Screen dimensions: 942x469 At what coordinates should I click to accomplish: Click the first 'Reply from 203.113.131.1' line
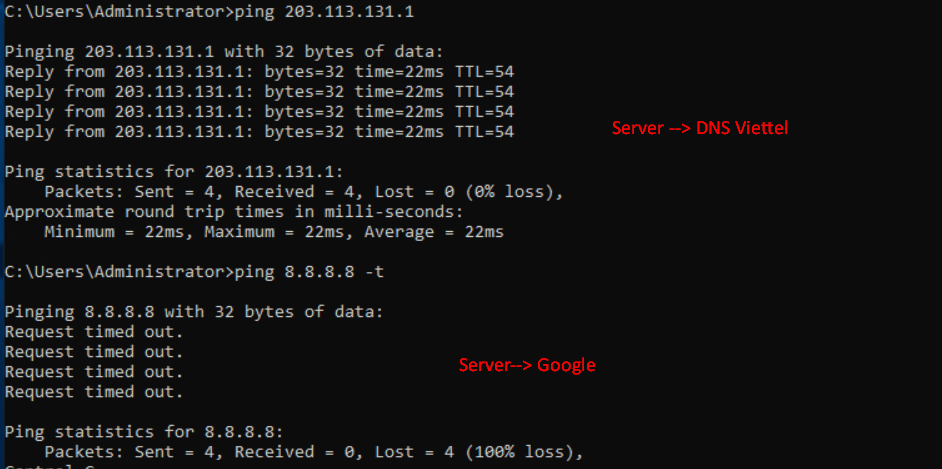coord(259,72)
